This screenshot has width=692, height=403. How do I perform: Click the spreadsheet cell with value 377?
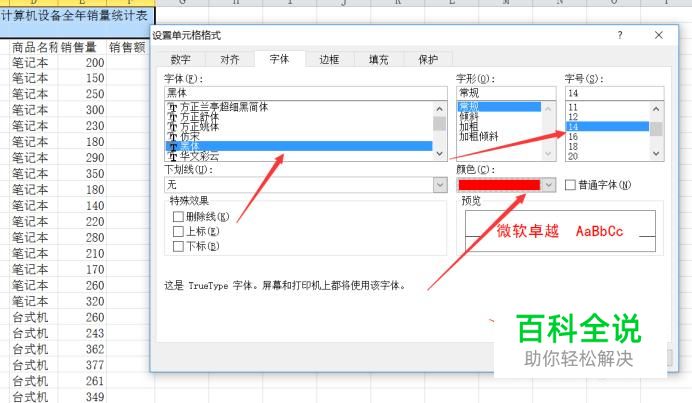tap(82, 365)
